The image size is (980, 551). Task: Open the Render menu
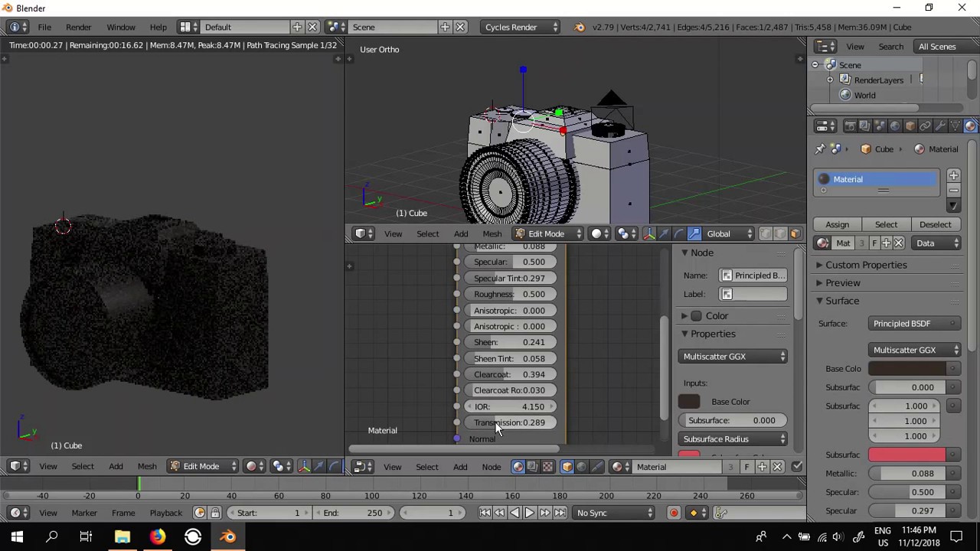point(78,28)
